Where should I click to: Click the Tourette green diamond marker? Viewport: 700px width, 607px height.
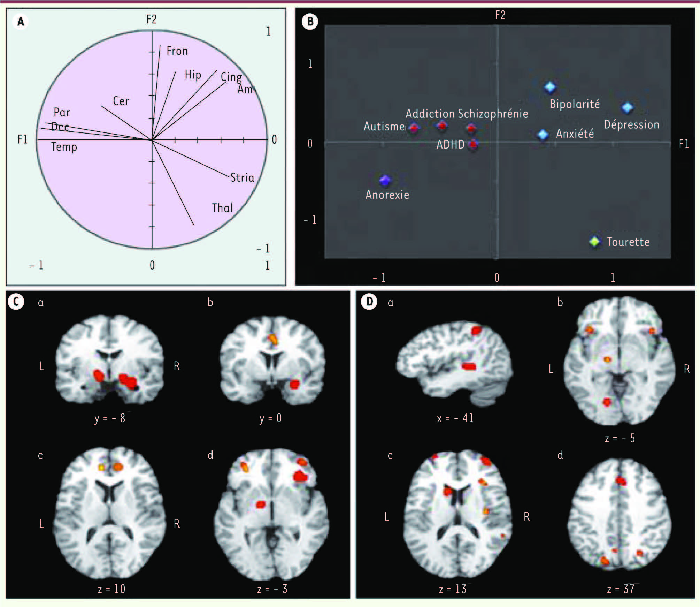[595, 241]
